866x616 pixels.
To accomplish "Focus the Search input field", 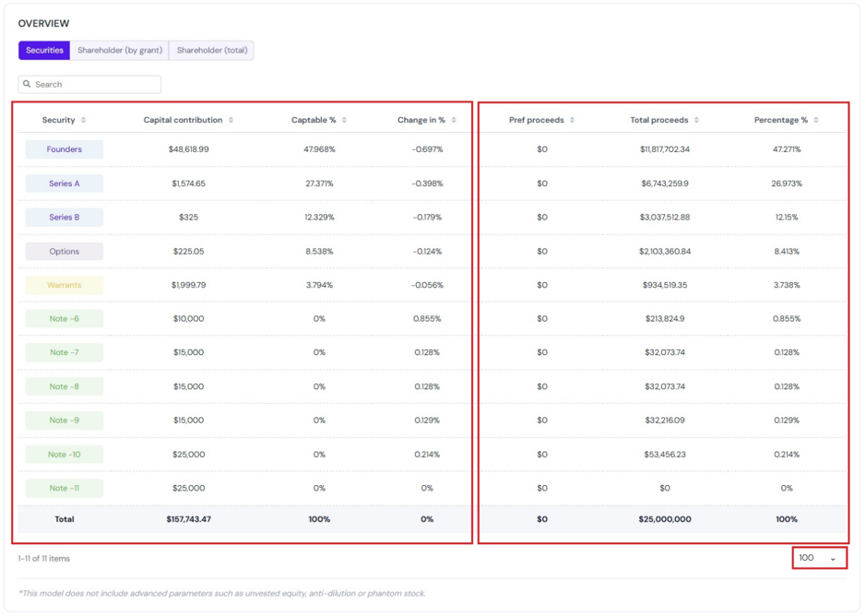I will 89,85.
